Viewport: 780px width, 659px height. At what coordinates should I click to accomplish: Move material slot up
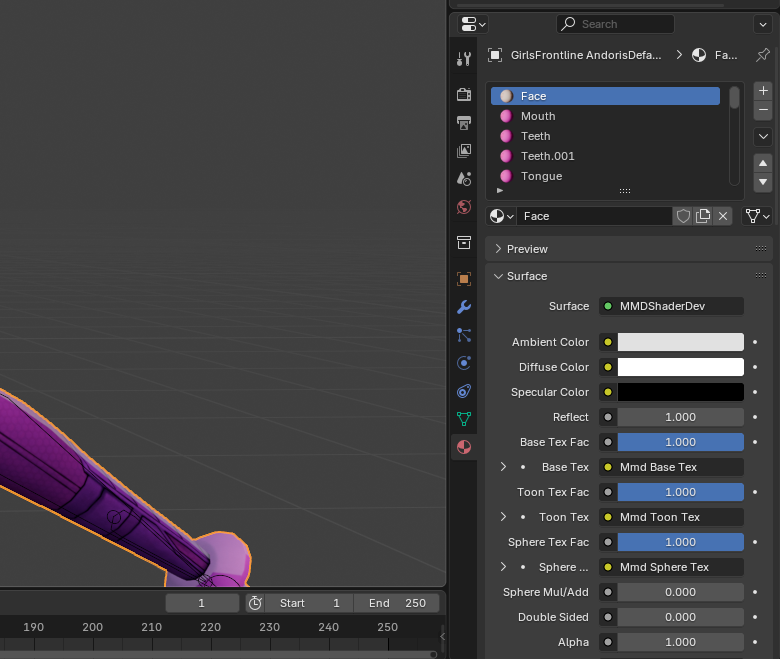coord(763,163)
